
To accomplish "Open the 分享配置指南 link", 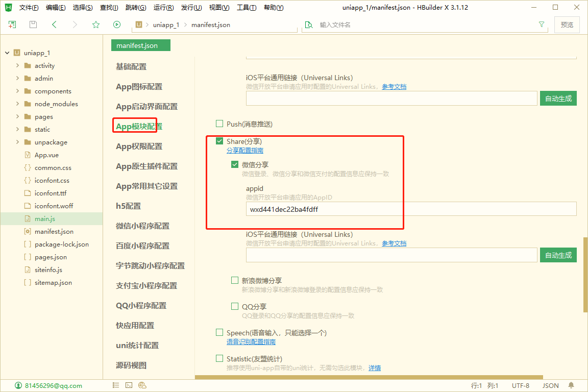I will 245,151.
